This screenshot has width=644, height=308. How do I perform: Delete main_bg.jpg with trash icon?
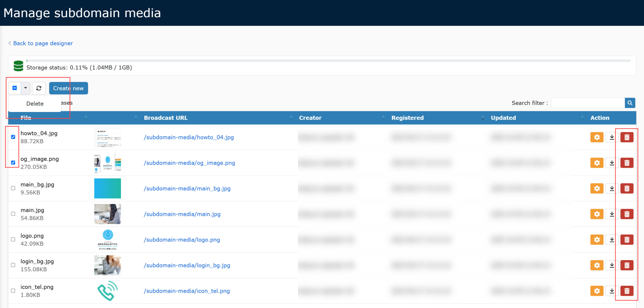[627, 188]
